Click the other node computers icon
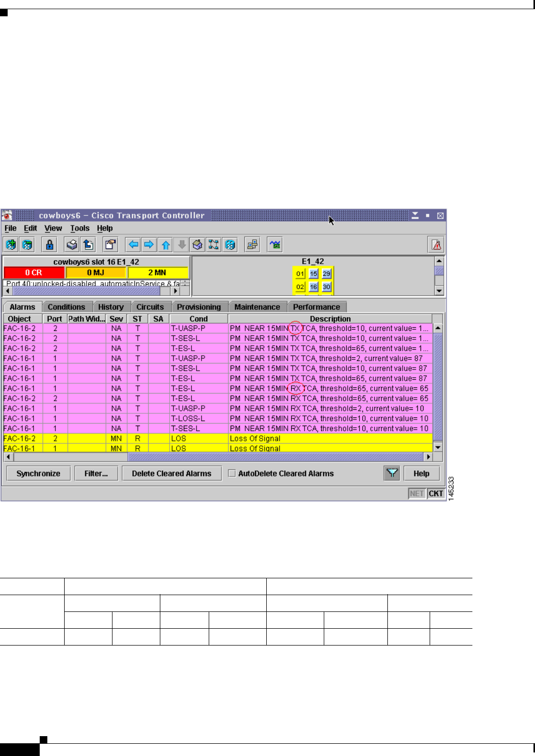The image size is (535, 756). coord(252,245)
